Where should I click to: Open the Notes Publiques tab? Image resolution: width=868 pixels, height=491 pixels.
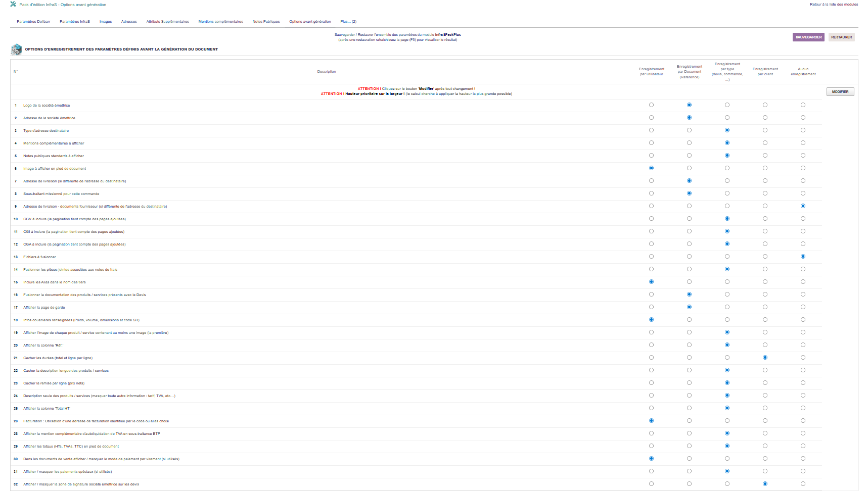pyautogui.click(x=266, y=22)
